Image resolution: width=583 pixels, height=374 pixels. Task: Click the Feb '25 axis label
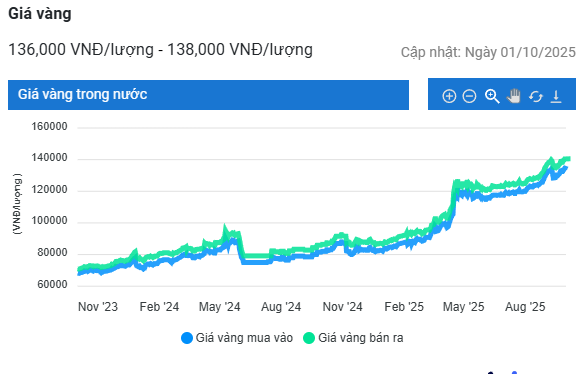pos(404,307)
